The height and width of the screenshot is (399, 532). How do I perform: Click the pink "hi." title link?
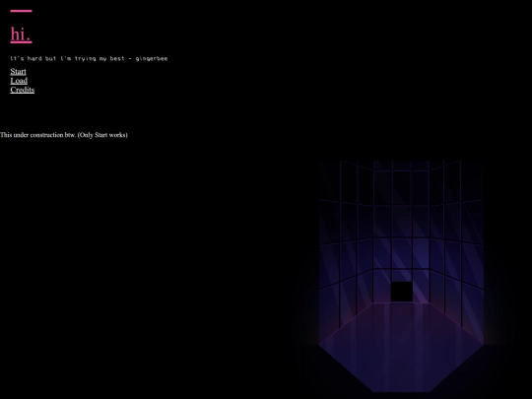point(21,34)
